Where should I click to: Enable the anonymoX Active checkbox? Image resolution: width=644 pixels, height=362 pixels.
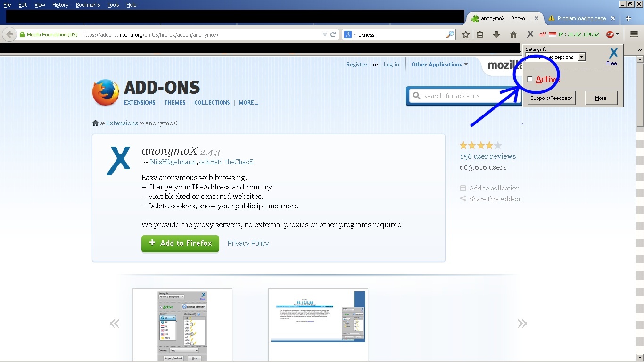click(x=530, y=79)
